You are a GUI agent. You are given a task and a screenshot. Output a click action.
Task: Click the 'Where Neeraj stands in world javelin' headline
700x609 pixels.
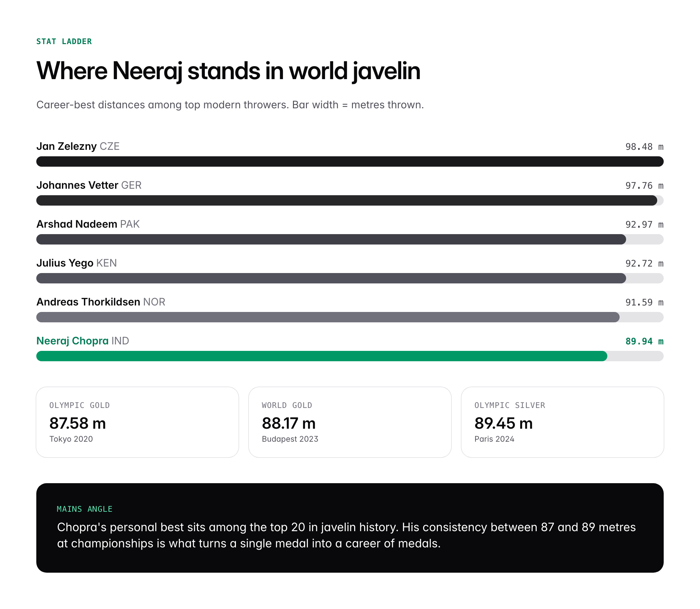[x=228, y=71]
